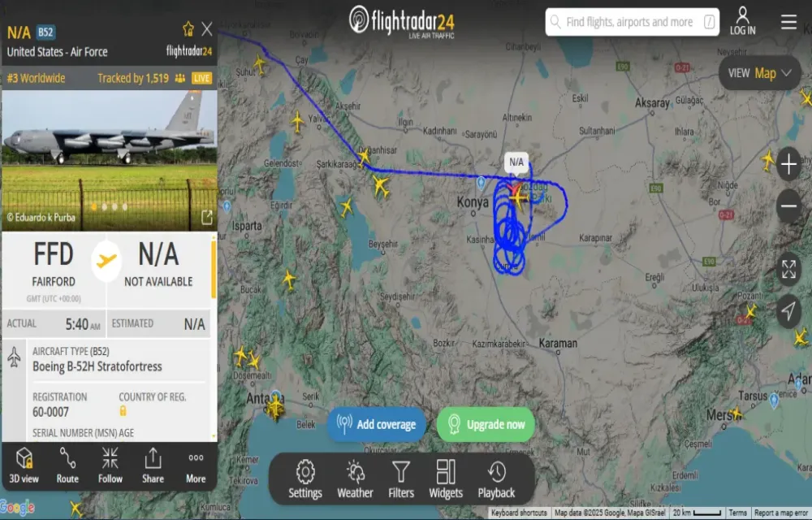Image resolution: width=812 pixels, height=520 pixels.
Task: Open the Weather layer options
Action: pyautogui.click(x=356, y=479)
